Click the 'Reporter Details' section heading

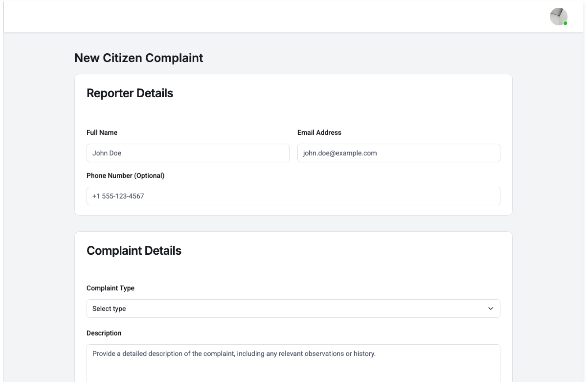tap(130, 93)
